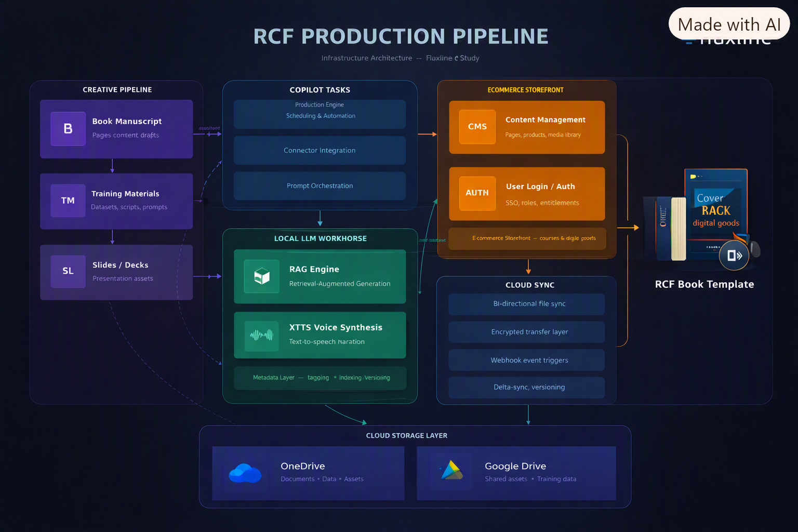The image size is (798, 532).
Task: Click the "Webhook event triggers" row
Action: 527,360
